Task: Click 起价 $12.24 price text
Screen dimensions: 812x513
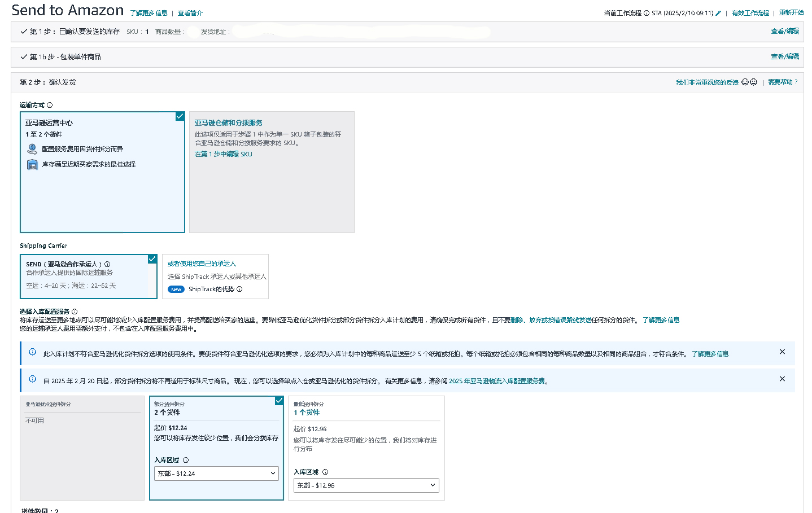Action: (x=171, y=428)
